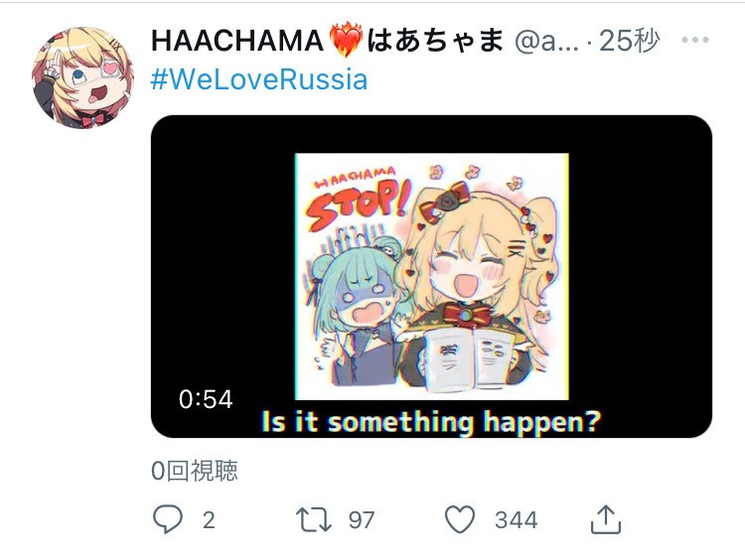
Task: Click the reply count number 2
Action: (x=209, y=520)
